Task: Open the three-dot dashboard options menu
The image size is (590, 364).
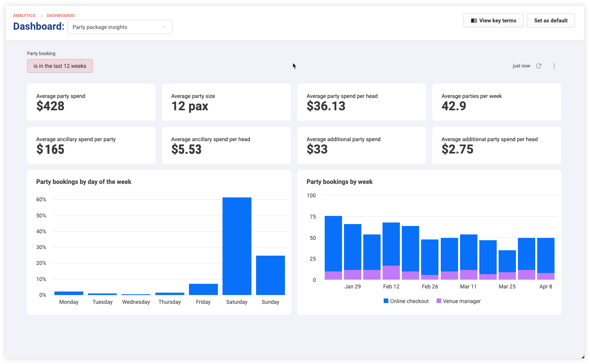Action: [554, 66]
